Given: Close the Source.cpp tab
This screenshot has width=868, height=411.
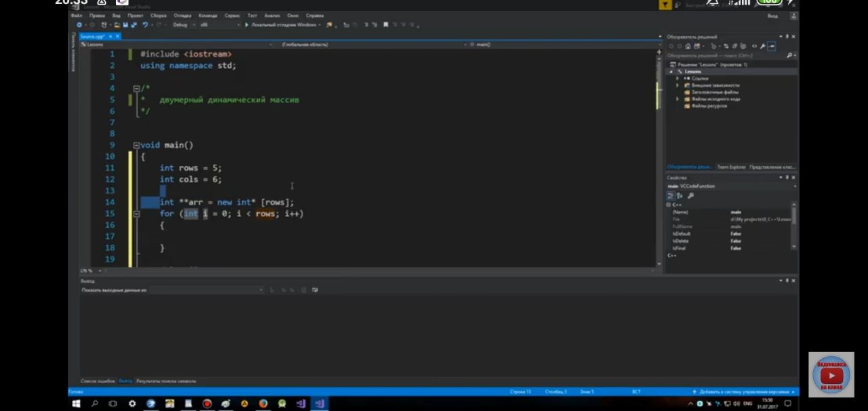Looking at the screenshot, I should (117, 36).
